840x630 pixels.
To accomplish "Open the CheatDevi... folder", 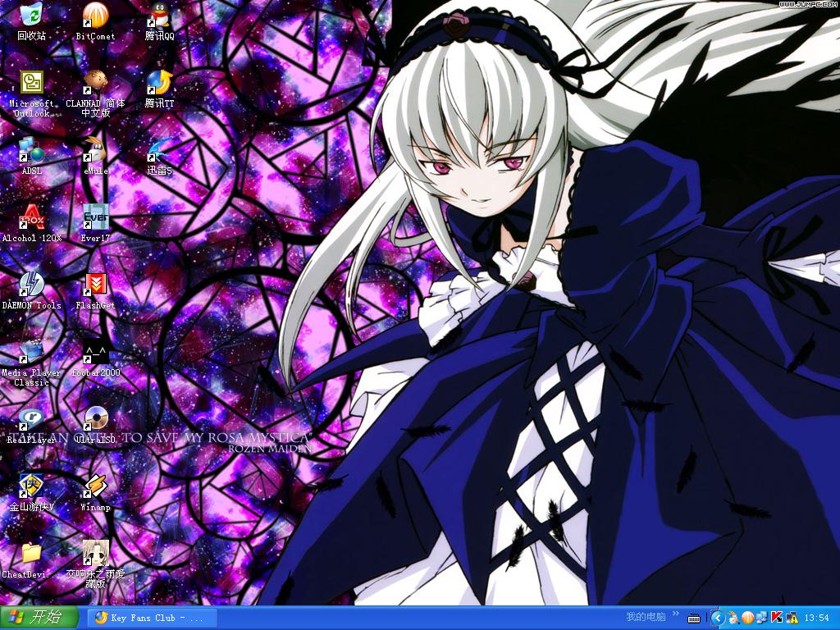I will pos(32,560).
